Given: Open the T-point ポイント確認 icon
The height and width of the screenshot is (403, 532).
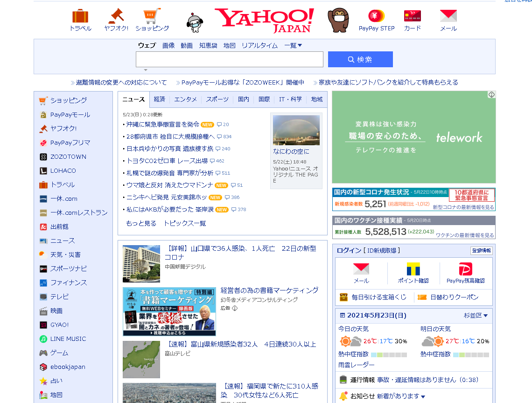Looking at the screenshot, I should point(413,269).
